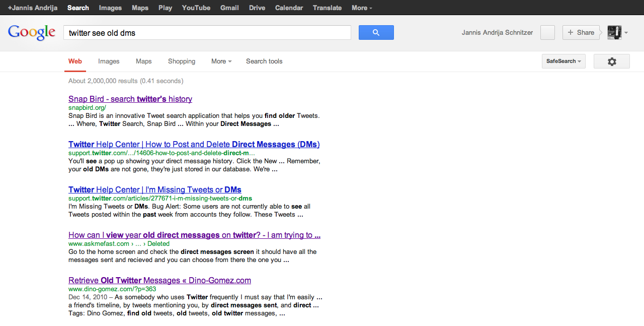Viewport: 644px width, 326px height.
Task: Open YouTube from the top bar
Action: tap(196, 8)
